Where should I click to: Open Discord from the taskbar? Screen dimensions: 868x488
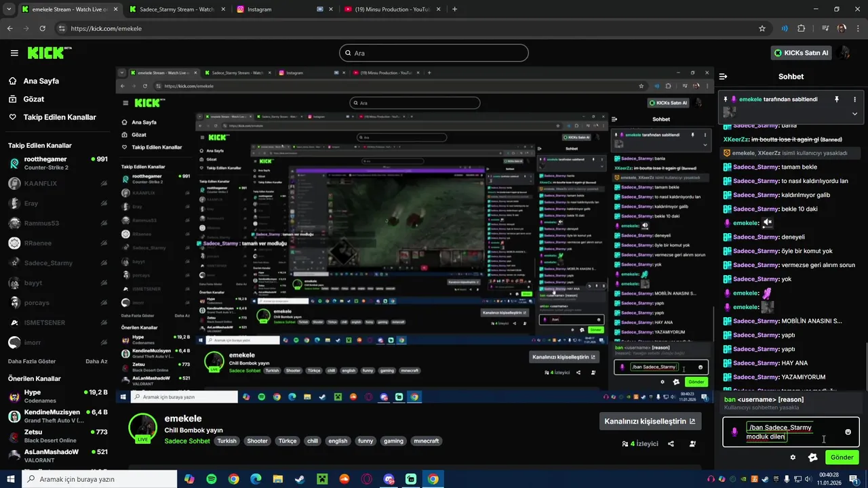(x=389, y=479)
